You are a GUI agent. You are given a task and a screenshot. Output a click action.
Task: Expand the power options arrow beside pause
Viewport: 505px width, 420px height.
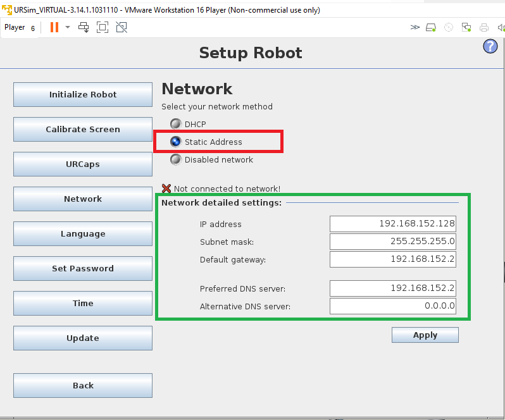[x=68, y=27]
